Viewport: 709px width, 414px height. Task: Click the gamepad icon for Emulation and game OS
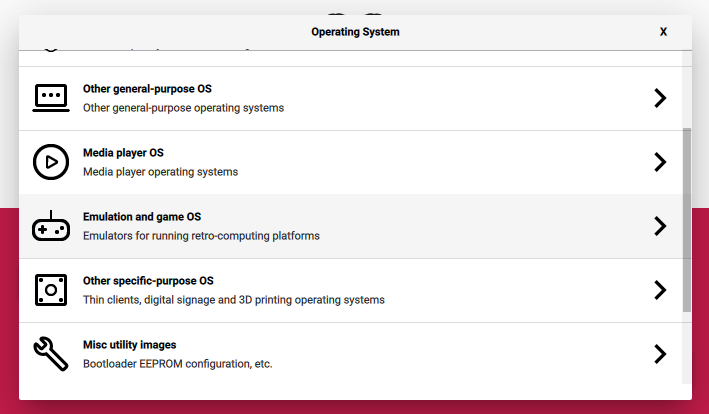(51, 226)
